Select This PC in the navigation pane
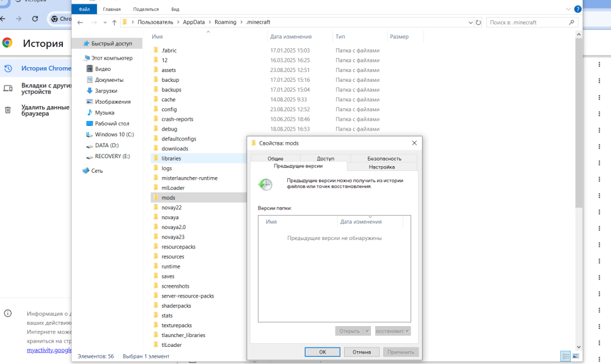Viewport: 611px width, 364px height. coord(108,58)
